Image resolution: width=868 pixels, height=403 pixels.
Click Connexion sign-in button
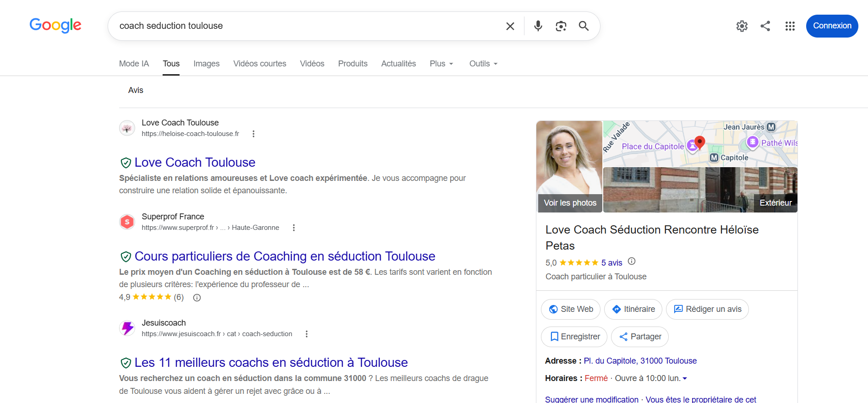click(x=832, y=26)
